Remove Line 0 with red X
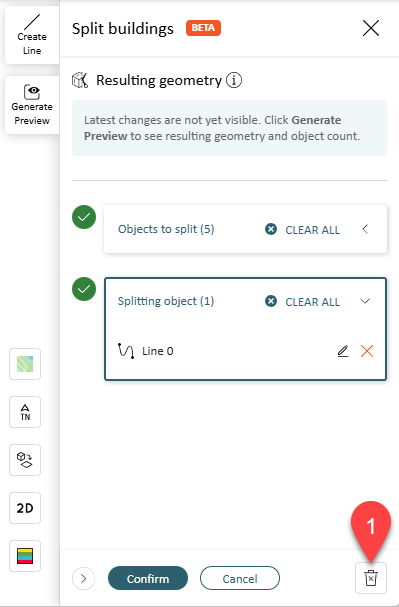 pyautogui.click(x=367, y=351)
